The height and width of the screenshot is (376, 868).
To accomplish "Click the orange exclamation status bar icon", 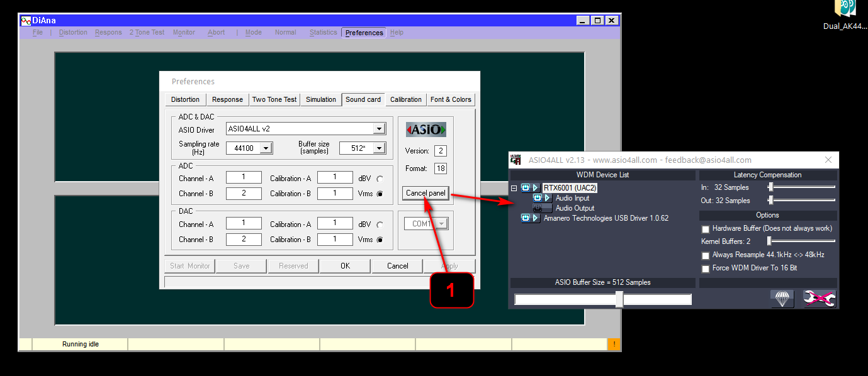I will coord(614,344).
